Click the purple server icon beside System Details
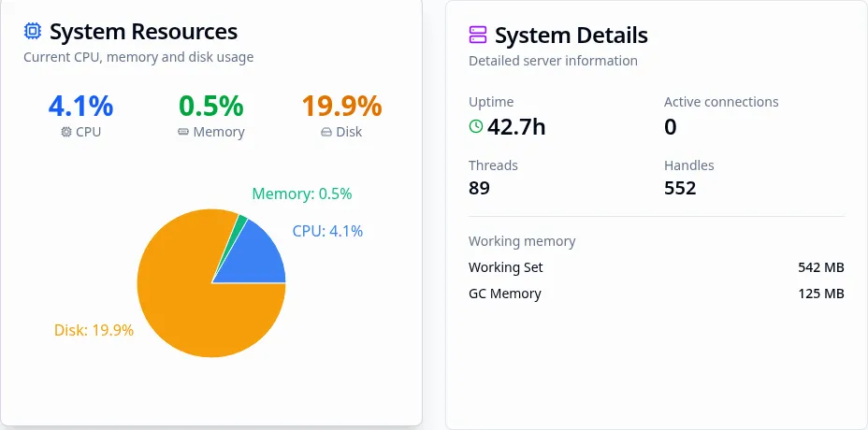 point(478,35)
